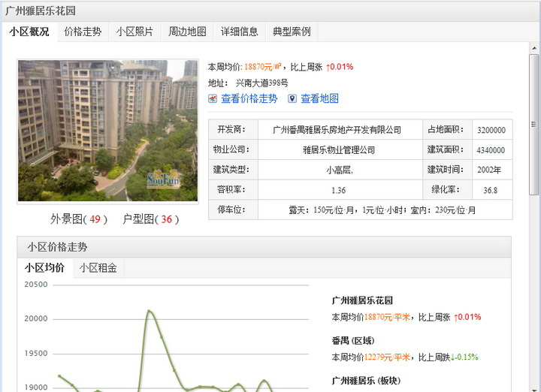This screenshot has height=392, width=541.
Task: Click the 番禺 (区域) legend heading
Action: tap(353, 341)
